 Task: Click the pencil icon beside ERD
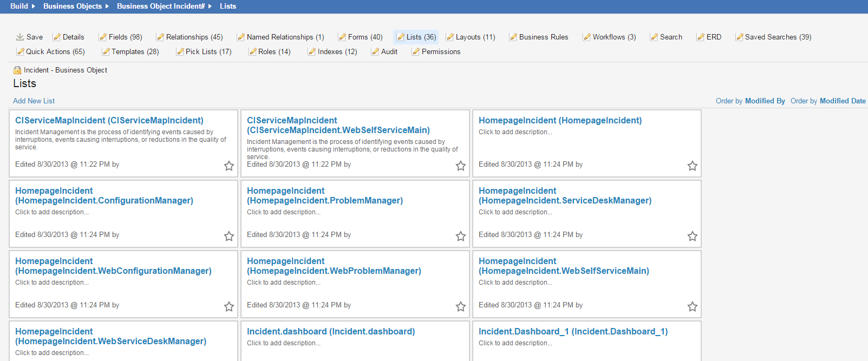coord(701,37)
